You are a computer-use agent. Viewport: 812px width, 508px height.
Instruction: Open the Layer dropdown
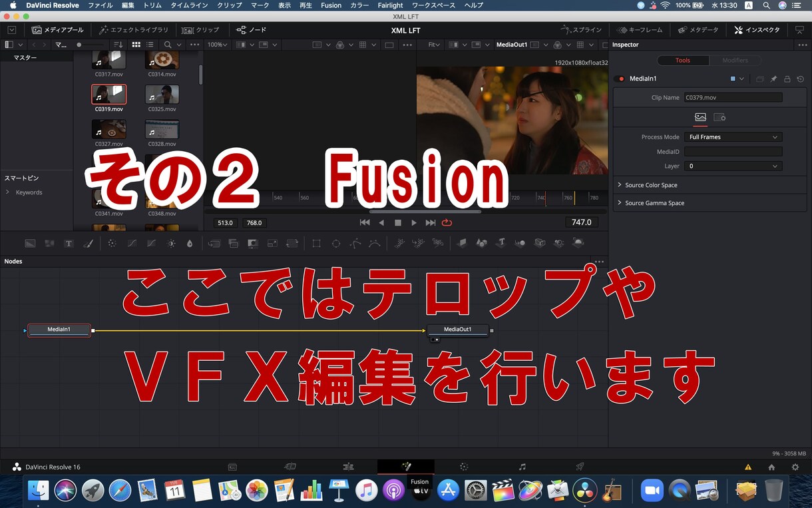[733, 166]
